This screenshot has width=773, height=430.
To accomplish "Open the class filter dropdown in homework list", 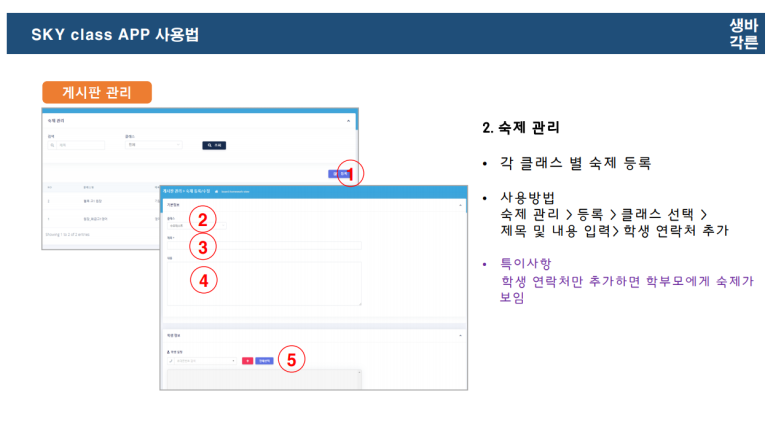I will [x=154, y=145].
